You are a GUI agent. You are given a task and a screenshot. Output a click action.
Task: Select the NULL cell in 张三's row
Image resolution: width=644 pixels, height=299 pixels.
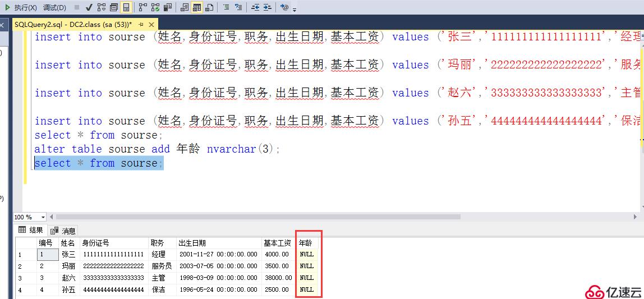tap(307, 254)
